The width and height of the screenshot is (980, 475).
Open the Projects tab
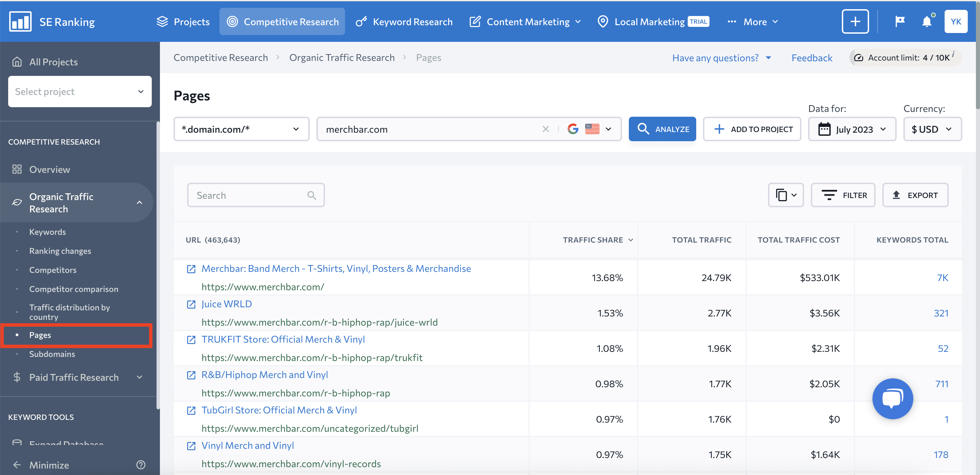(183, 22)
